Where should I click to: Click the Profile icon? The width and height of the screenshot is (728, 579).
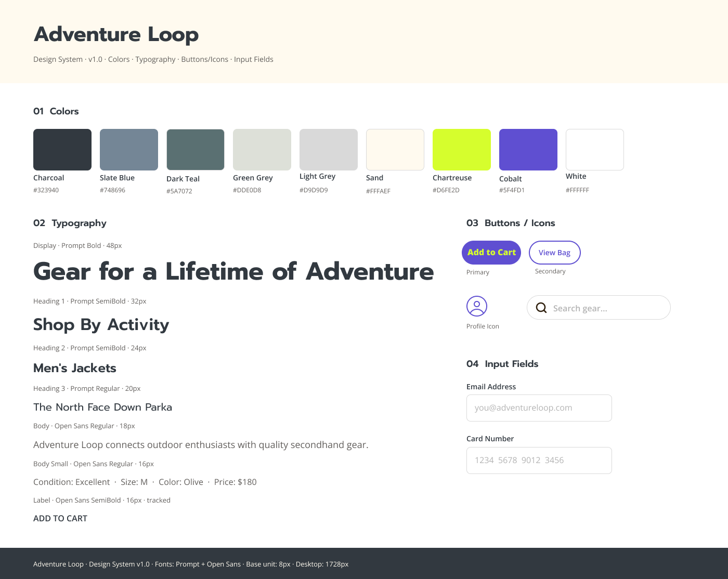tap(477, 306)
